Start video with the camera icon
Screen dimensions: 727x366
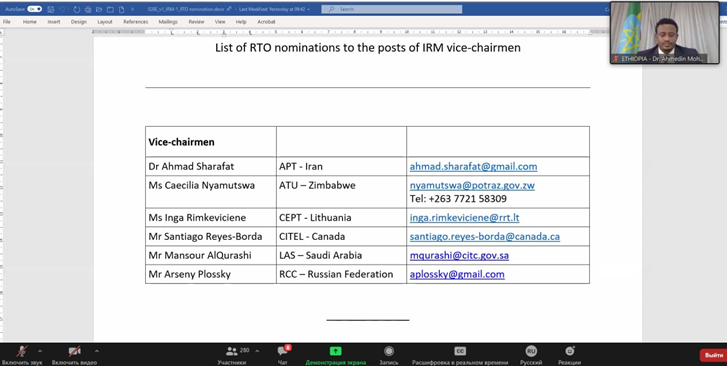74,351
